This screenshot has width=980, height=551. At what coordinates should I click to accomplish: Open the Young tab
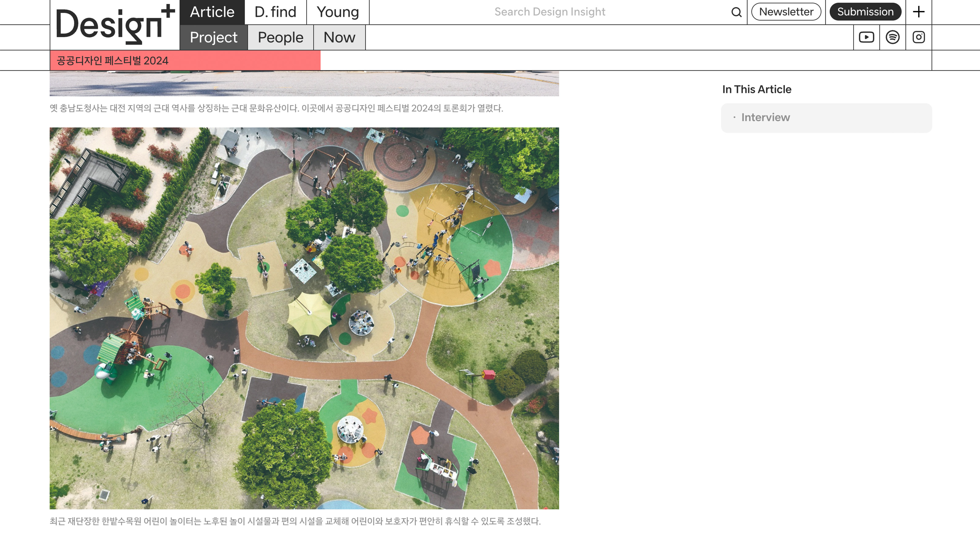coord(337,12)
